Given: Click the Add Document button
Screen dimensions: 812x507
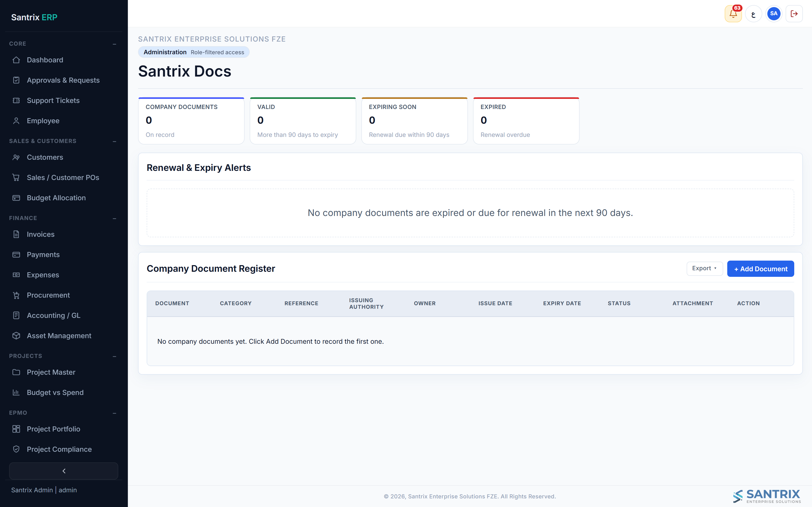Looking at the screenshot, I should coord(760,269).
